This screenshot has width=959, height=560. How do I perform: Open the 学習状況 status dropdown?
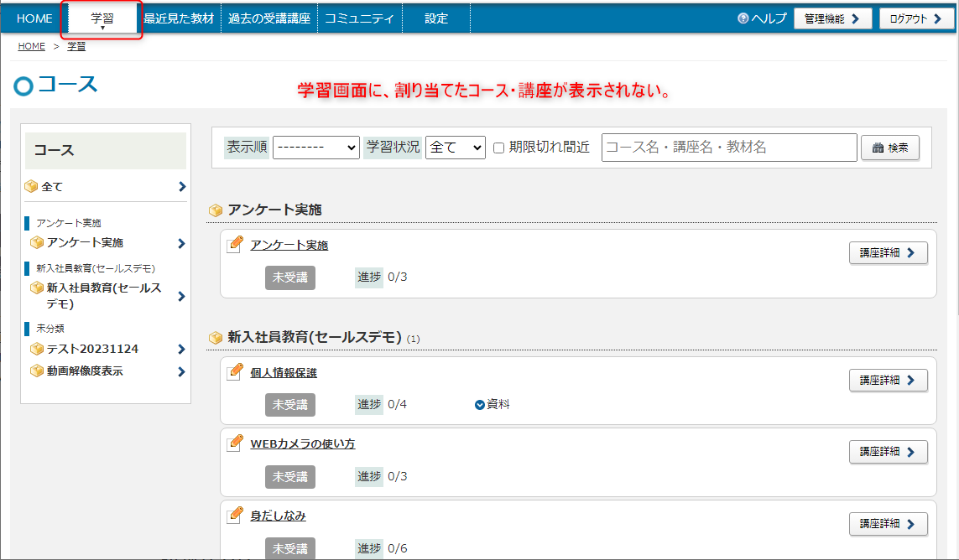coord(456,148)
